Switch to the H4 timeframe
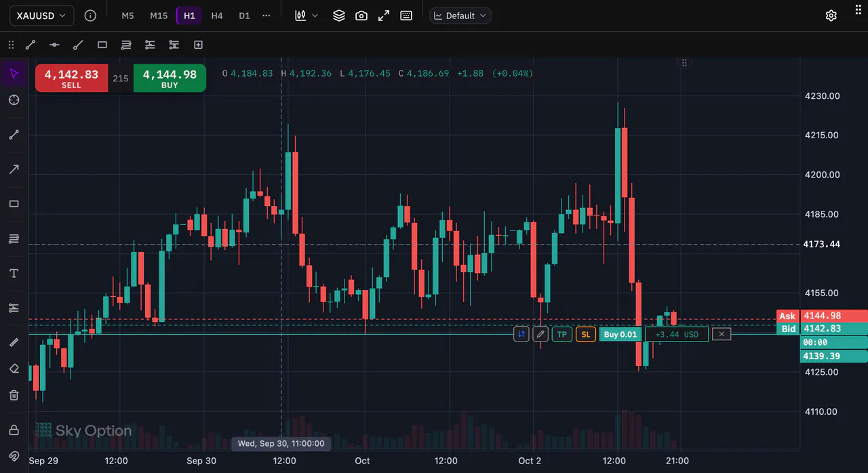Screen dimensions: 868x473 pos(217,16)
